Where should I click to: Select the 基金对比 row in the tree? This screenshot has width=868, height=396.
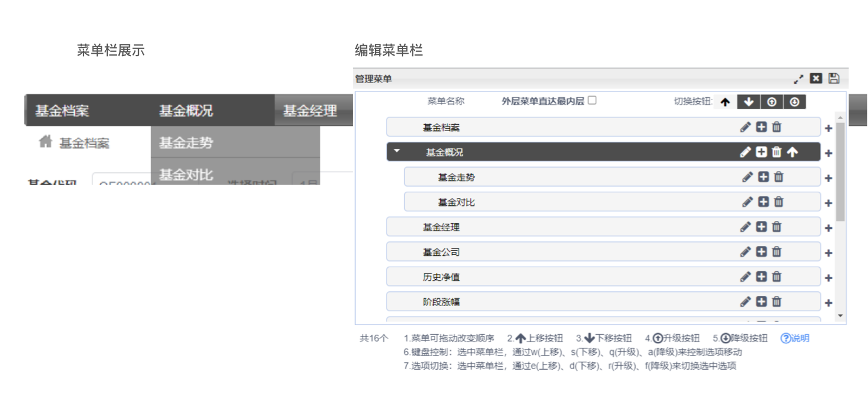[456, 202]
